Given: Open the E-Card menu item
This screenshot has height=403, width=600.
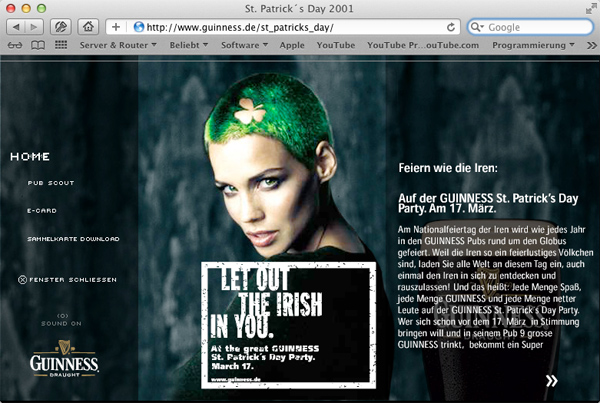Looking at the screenshot, I should point(42,210).
